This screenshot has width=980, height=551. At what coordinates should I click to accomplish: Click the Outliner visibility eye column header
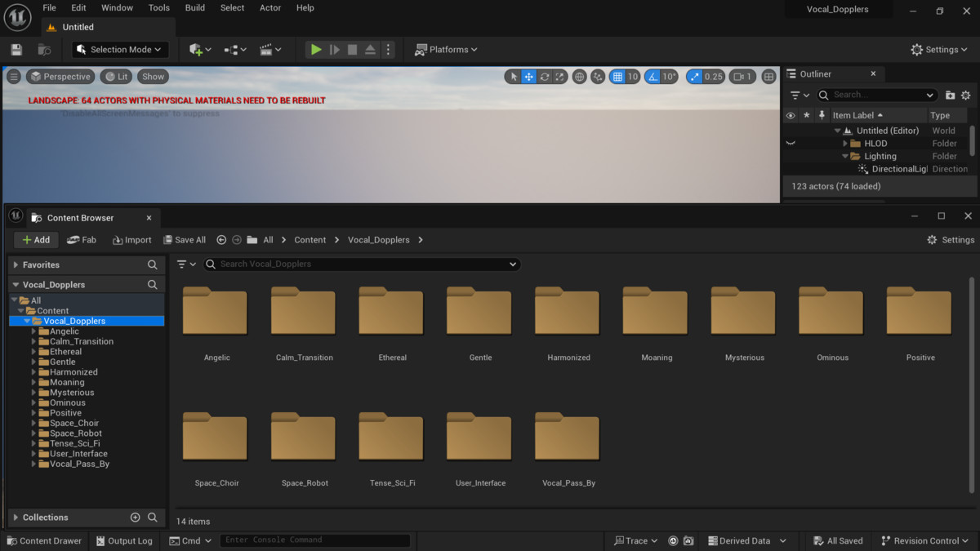[x=790, y=115]
